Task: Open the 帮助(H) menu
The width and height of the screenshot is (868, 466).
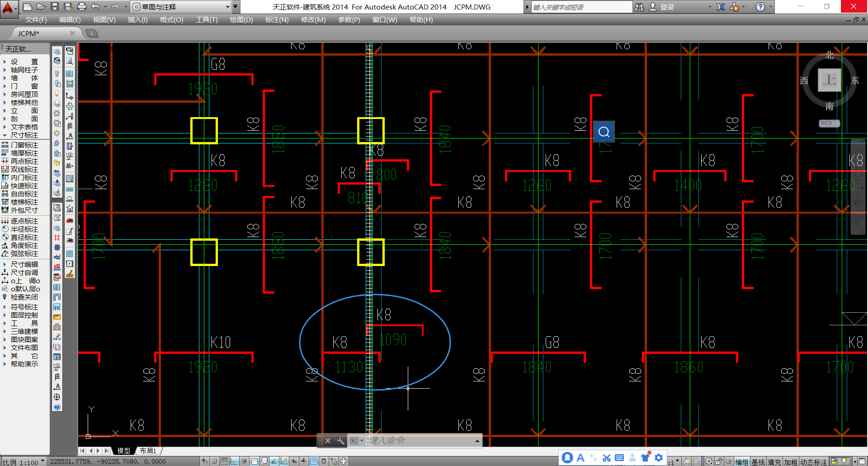Action: pos(421,20)
